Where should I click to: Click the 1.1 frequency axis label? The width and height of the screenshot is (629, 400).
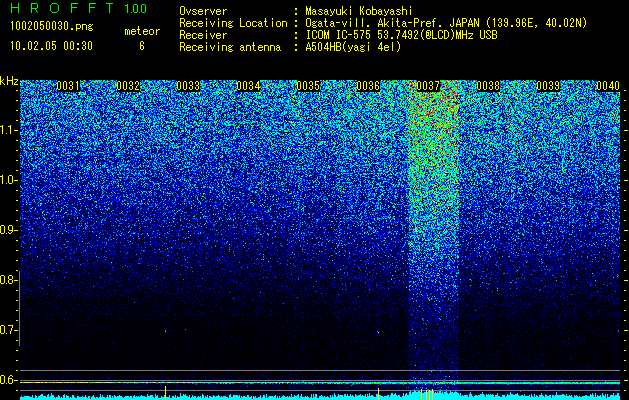tap(6, 130)
